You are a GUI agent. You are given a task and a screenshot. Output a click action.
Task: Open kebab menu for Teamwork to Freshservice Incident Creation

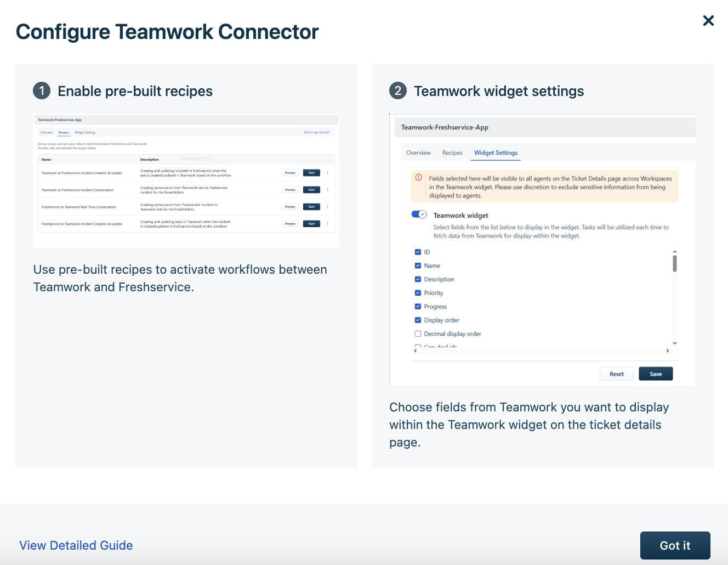coord(328,173)
